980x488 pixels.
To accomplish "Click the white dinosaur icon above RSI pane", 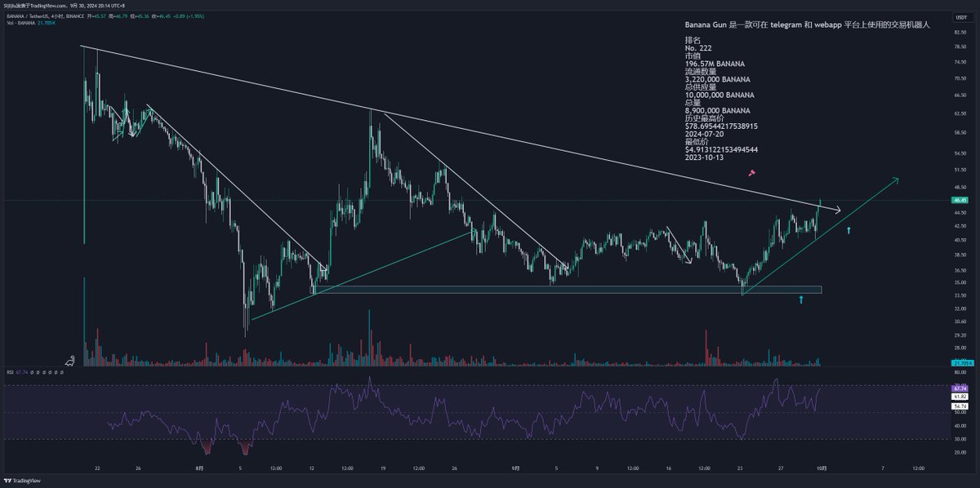I will (x=72, y=359).
